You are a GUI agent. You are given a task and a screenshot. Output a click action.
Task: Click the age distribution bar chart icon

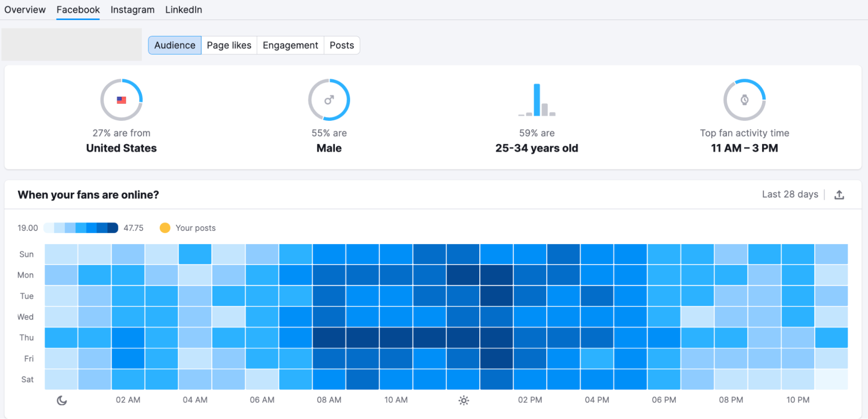[537, 99]
